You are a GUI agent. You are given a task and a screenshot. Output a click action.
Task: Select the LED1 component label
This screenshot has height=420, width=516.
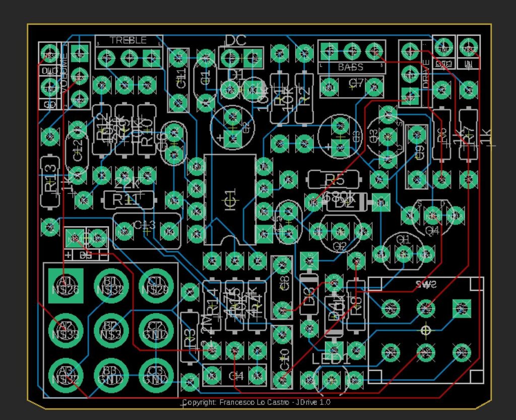coord(331,360)
